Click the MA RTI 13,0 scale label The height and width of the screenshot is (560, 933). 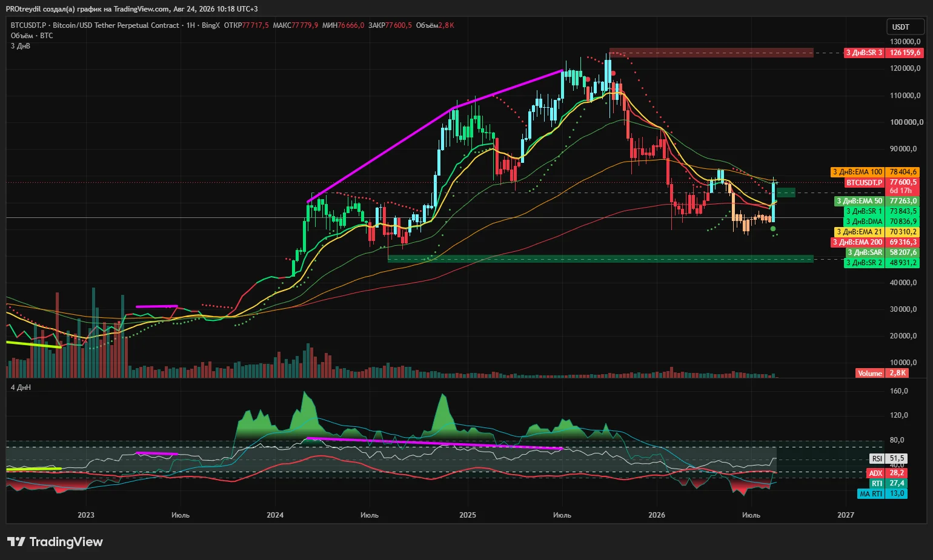point(883,493)
